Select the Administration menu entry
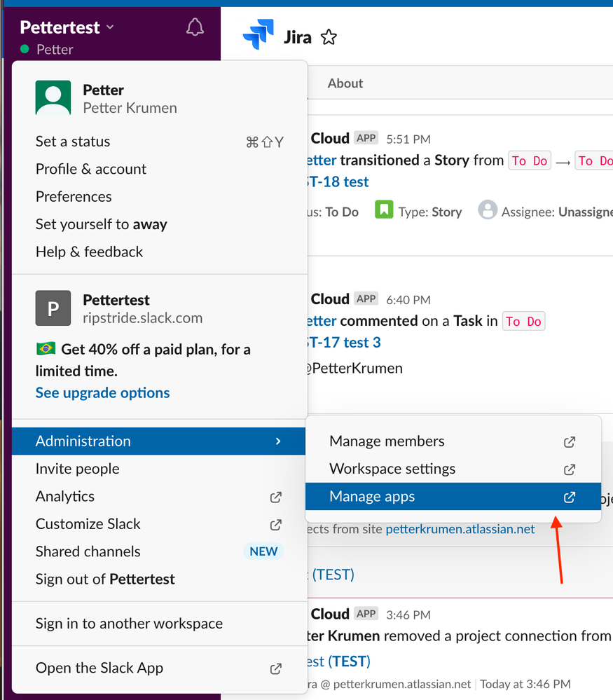613x700 pixels. [158, 441]
